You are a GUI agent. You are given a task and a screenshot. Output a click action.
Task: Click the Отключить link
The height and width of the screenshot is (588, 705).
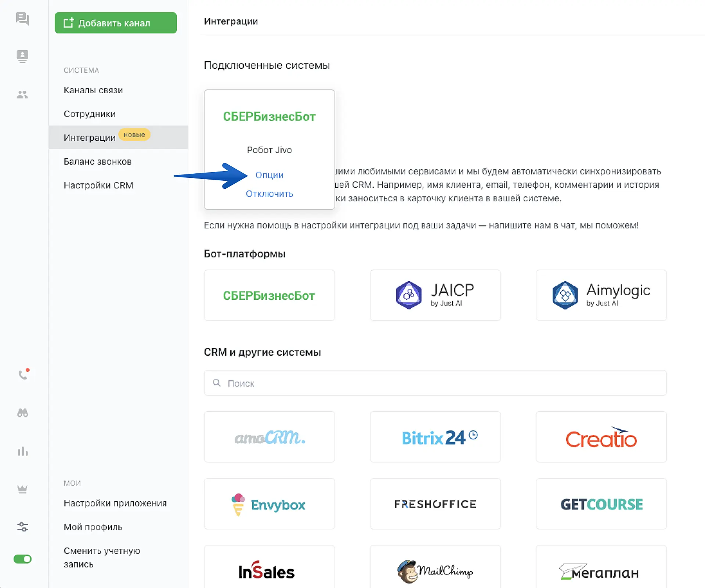point(269,194)
